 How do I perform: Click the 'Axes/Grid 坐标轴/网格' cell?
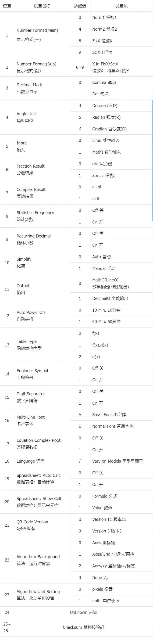[x=121, y=554]
